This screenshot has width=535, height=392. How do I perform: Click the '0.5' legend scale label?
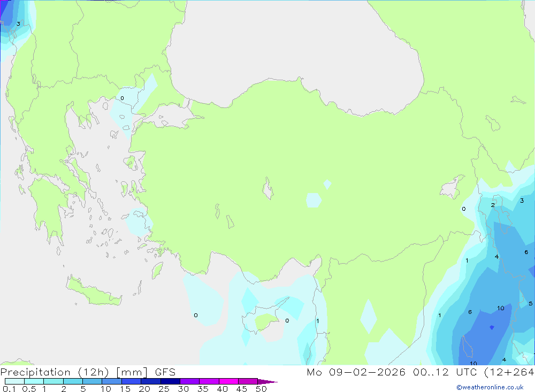click(29, 389)
